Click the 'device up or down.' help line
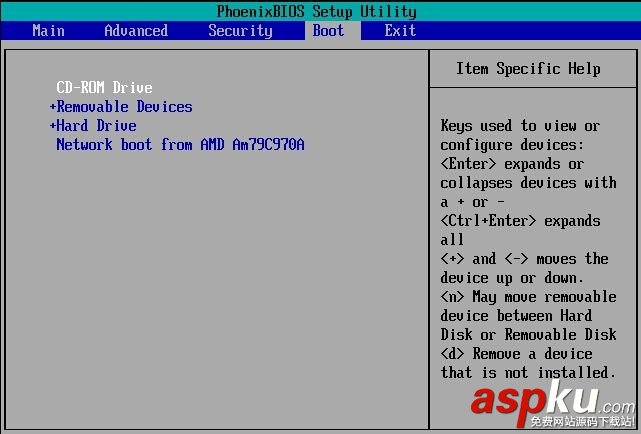Screen dimensions: 641x434 coord(512,278)
